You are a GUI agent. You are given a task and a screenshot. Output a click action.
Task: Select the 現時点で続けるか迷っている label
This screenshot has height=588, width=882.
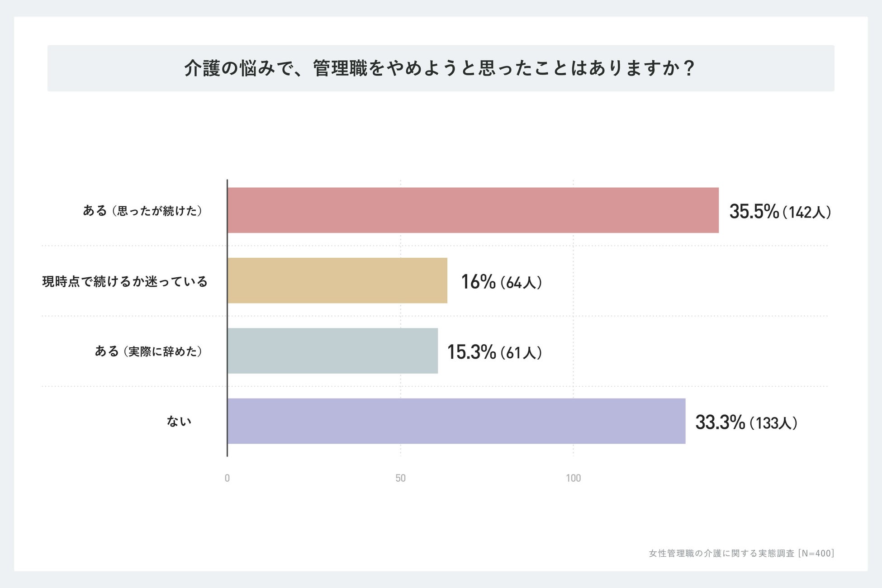click(125, 281)
